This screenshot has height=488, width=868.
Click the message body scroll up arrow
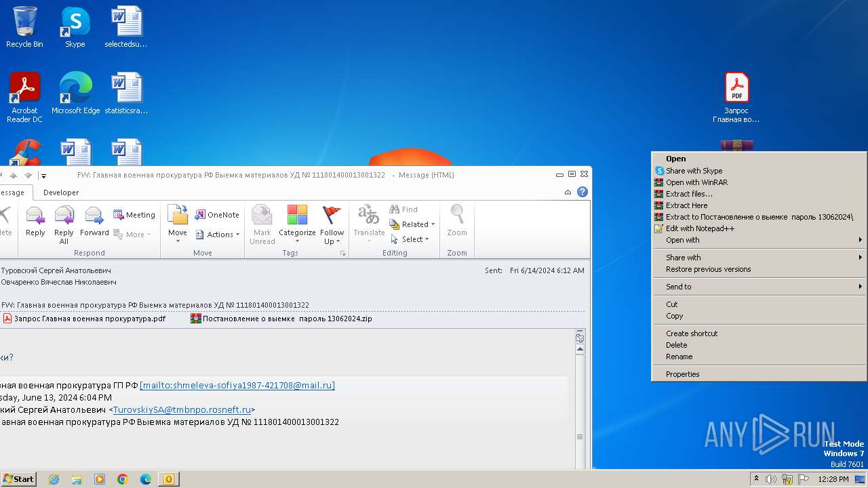tap(580, 349)
